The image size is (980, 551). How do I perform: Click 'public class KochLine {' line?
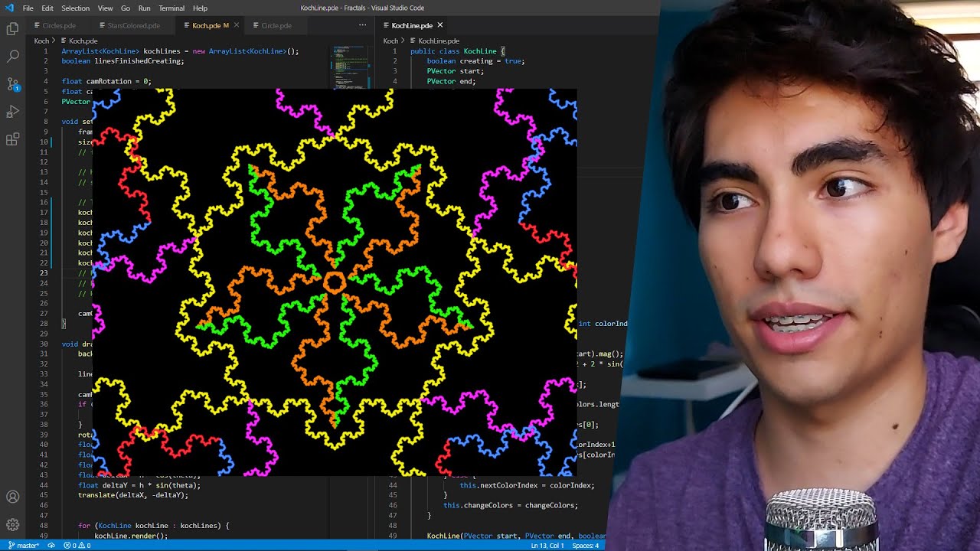click(x=457, y=51)
